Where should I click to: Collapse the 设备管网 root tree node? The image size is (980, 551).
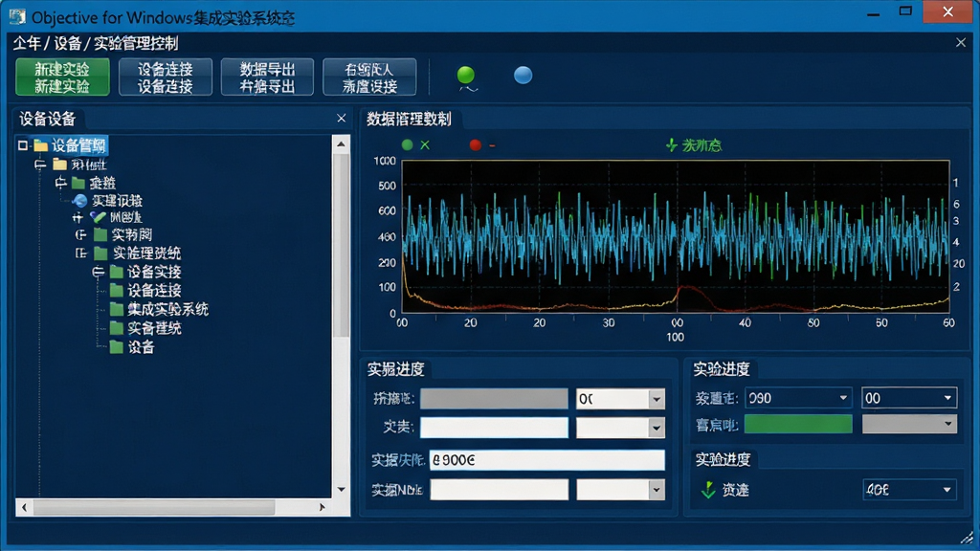(x=23, y=145)
